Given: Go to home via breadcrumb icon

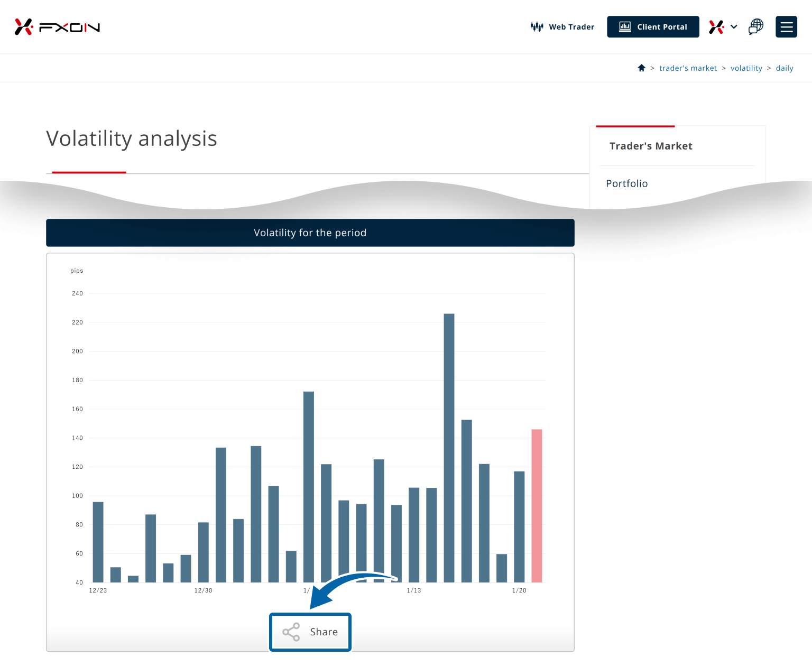Looking at the screenshot, I should (x=641, y=68).
